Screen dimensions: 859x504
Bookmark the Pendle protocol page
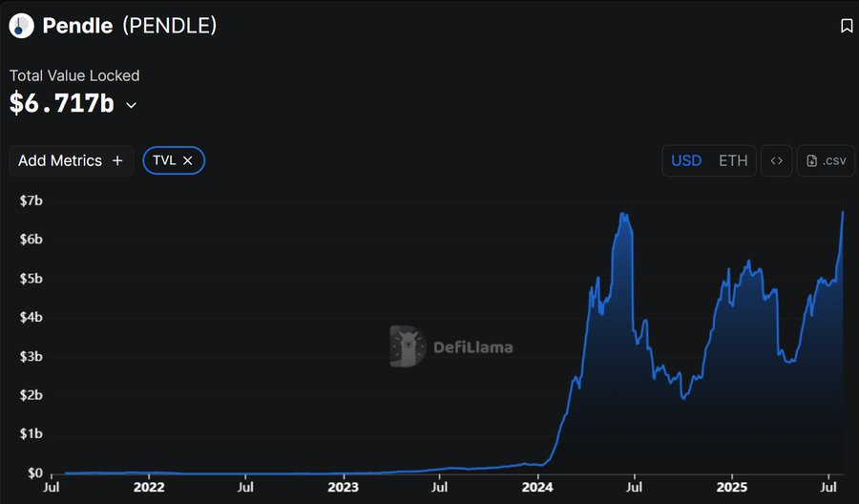click(x=847, y=26)
